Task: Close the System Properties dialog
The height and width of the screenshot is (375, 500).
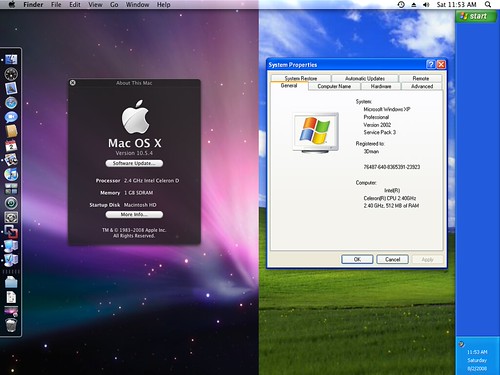Action: 441,64
